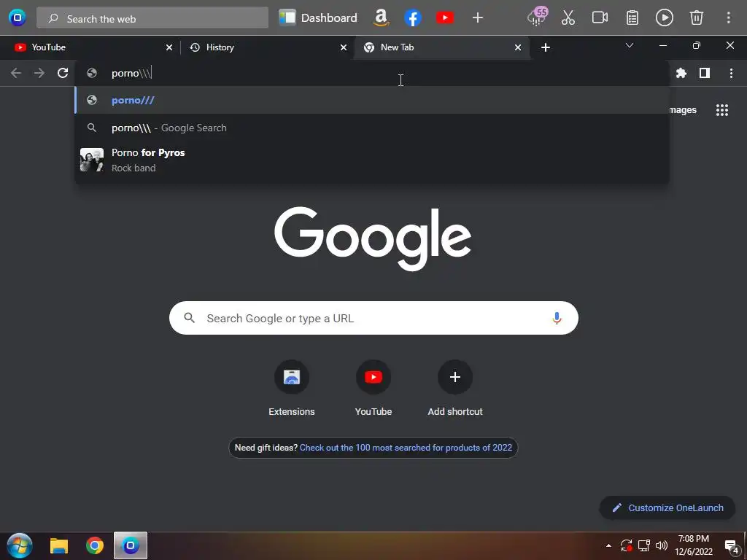Open File Explorer from taskbar

(59, 545)
